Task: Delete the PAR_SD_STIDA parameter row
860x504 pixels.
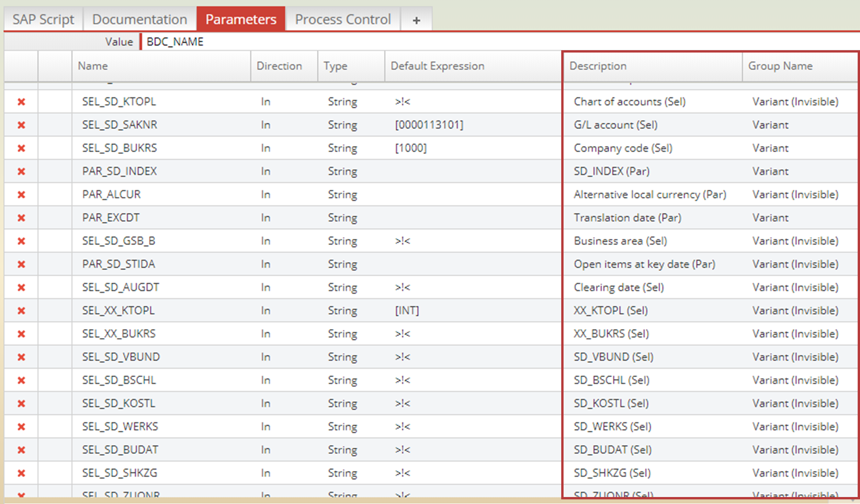Action: [21, 265]
